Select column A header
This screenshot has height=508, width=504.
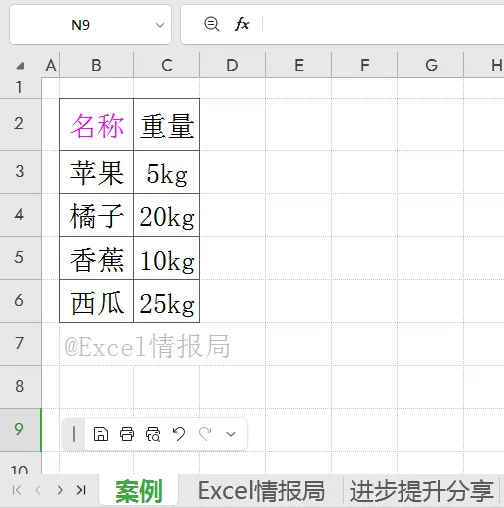(51, 65)
